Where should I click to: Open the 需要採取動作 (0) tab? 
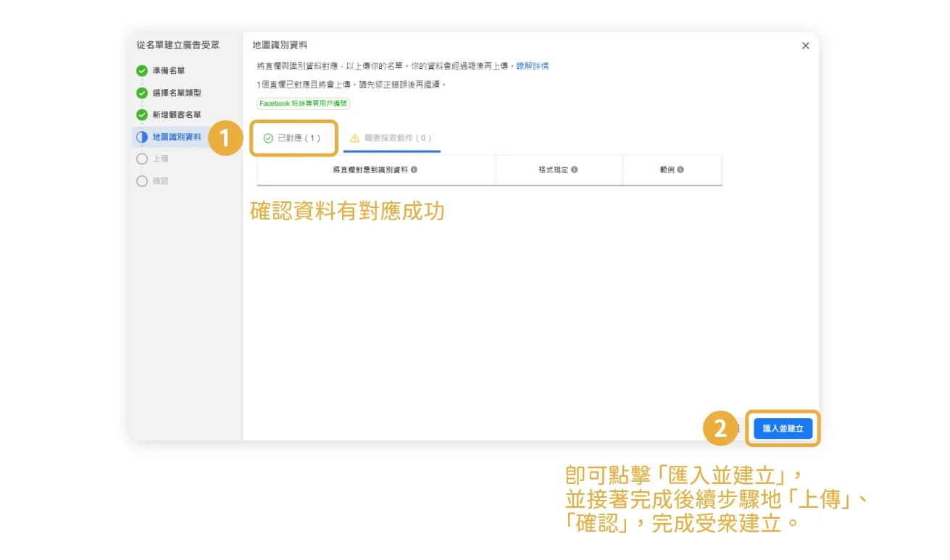[391, 138]
